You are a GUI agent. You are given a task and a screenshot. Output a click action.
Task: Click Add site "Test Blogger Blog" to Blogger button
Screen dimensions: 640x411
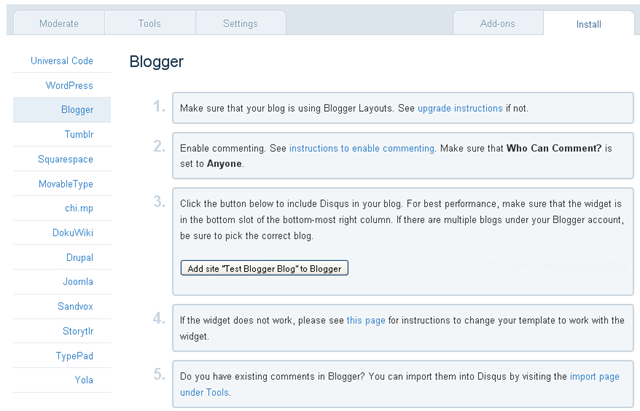point(264,269)
